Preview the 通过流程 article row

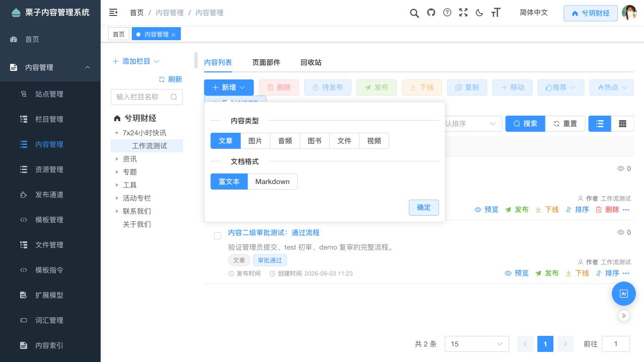(x=517, y=273)
